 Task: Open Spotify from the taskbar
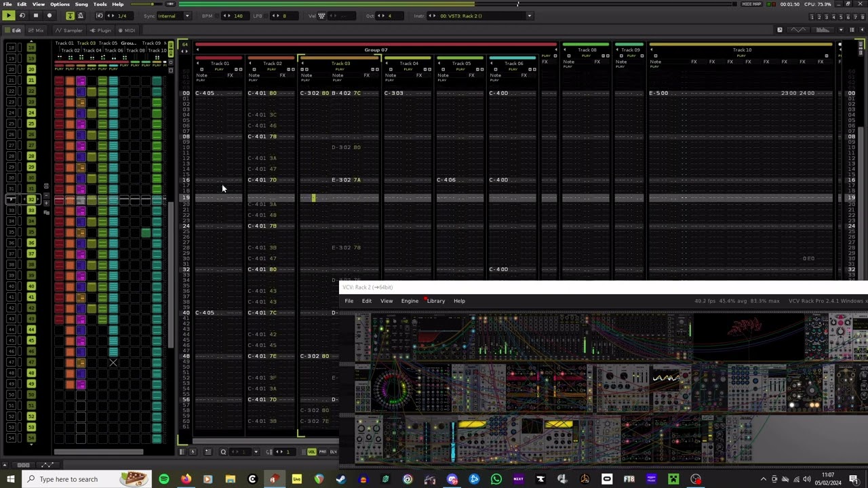coord(164,479)
